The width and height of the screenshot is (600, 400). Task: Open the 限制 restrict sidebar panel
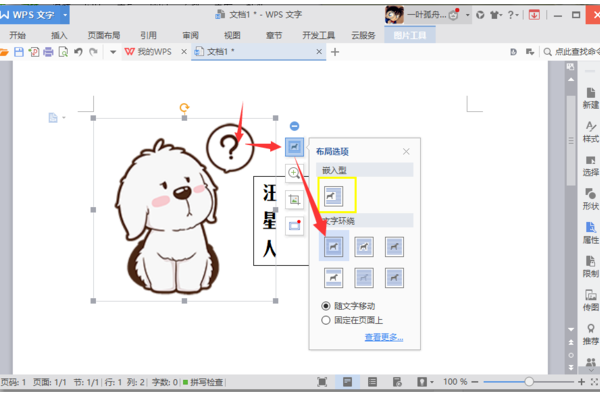(x=590, y=267)
